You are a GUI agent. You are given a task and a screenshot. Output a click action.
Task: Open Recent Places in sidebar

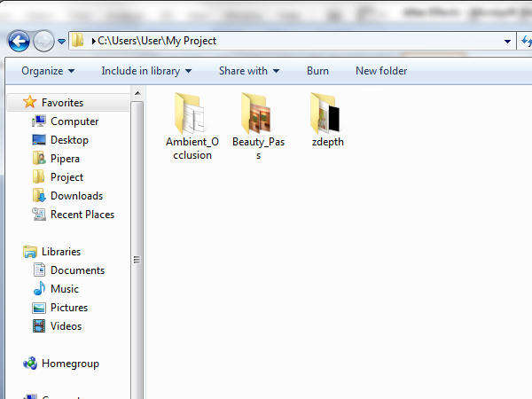point(82,215)
